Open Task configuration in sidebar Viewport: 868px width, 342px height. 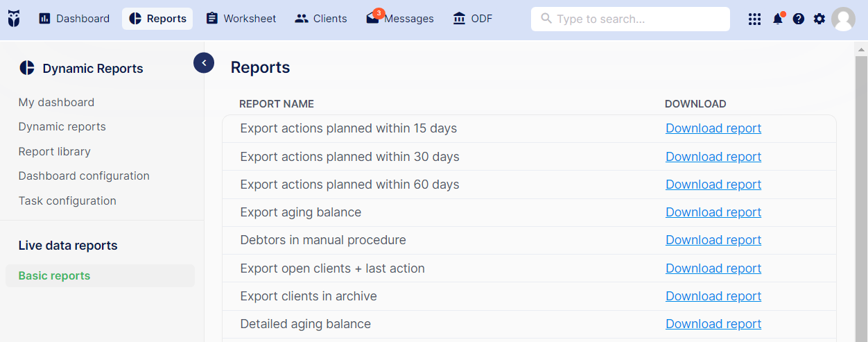[67, 200]
